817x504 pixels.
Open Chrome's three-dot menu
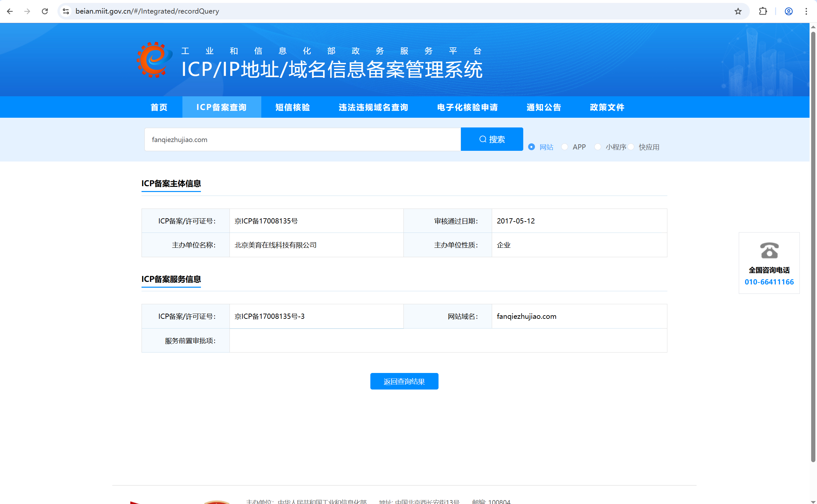tap(806, 11)
